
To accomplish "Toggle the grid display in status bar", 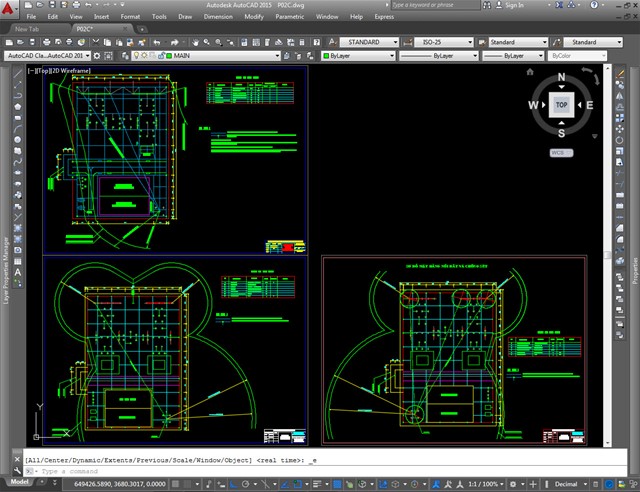I will click(175, 484).
